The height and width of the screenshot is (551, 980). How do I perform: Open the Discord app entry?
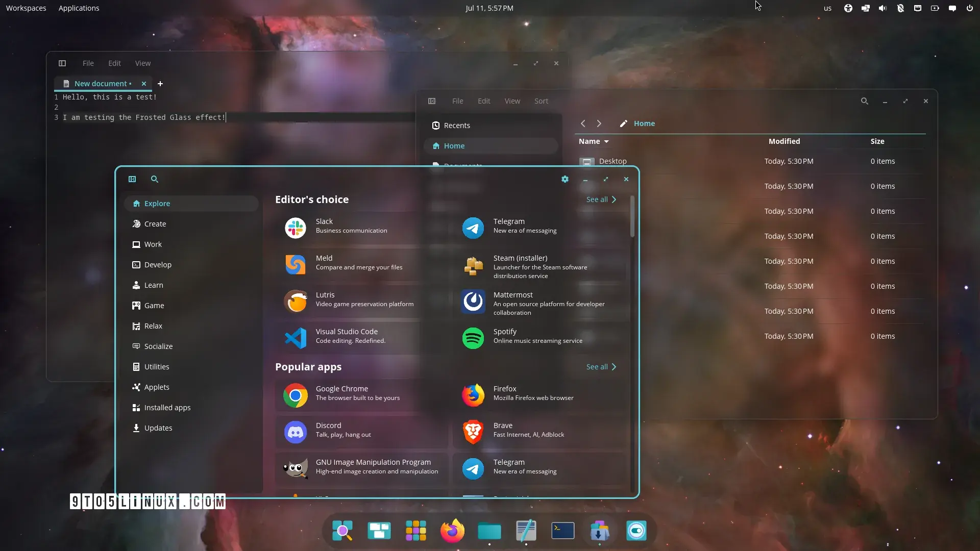tap(362, 432)
